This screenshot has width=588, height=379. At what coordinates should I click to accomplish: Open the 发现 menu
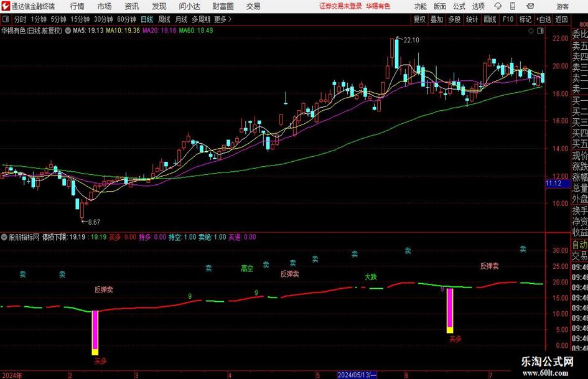(159, 6)
